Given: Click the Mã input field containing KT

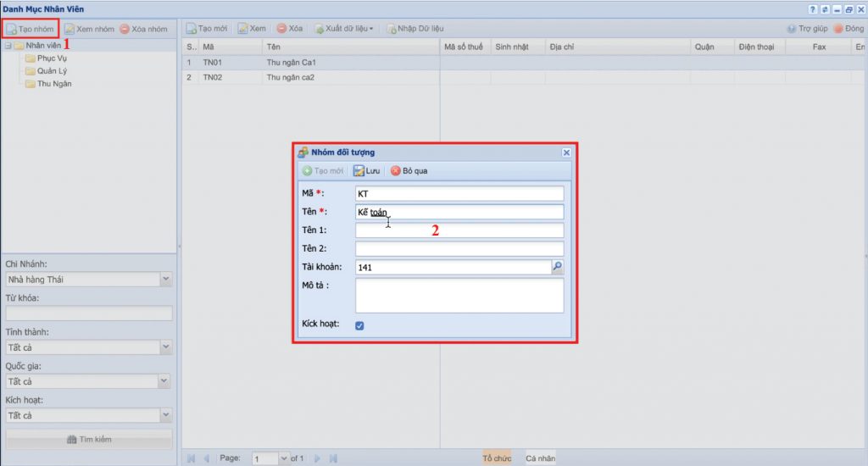Looking at the screenshot, I should click(459, 193).
